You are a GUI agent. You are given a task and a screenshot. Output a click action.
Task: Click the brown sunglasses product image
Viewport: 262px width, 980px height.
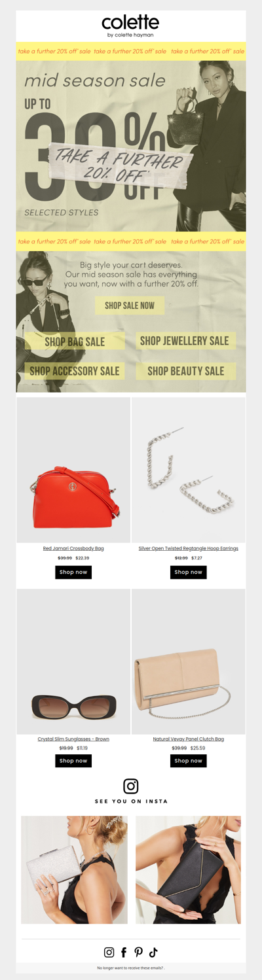[73, 661]
